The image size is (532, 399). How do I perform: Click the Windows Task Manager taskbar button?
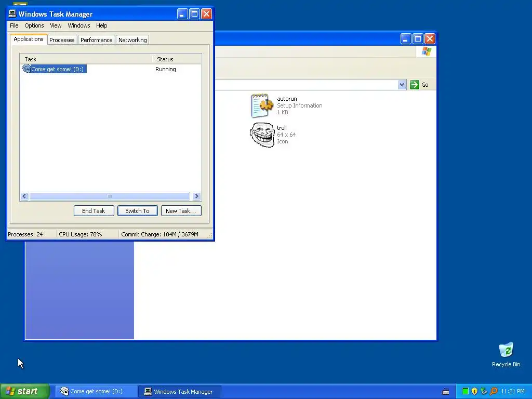tap(180, 391)
